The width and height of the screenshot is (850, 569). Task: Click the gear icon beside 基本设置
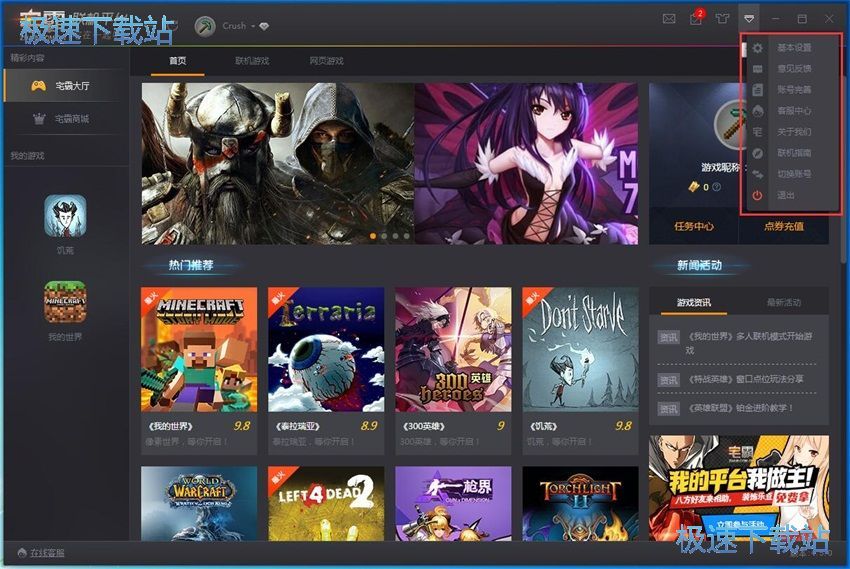758,48
